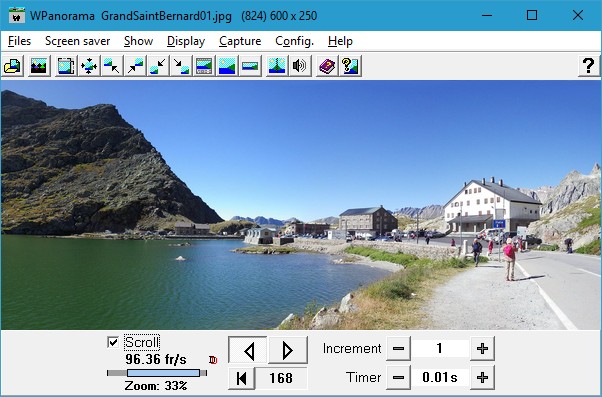Click the Zoom: 33% label

pyautogui.click(x=155, y=385)
